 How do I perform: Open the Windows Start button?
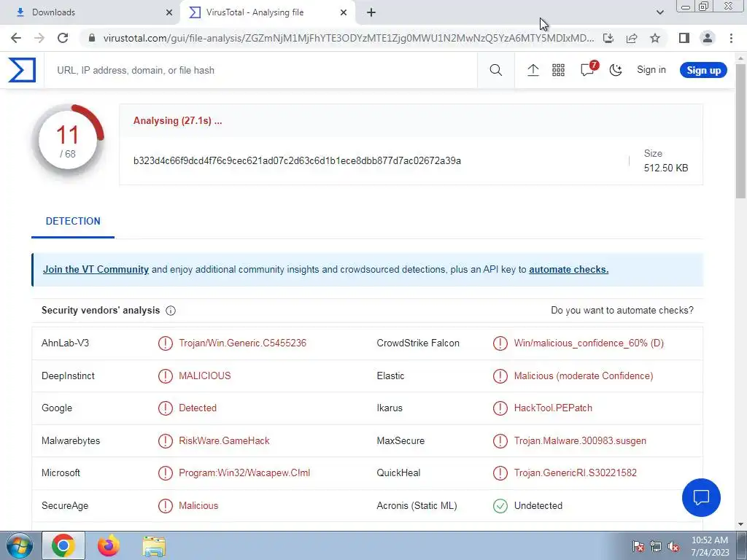click(x=20, y=546)
